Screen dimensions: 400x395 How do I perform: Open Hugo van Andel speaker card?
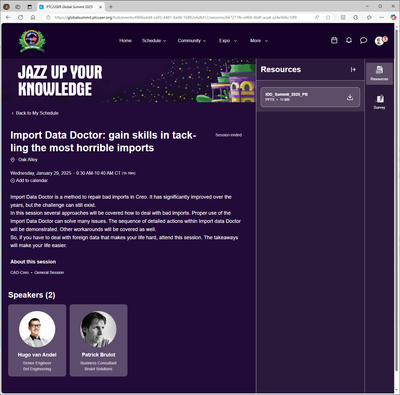coord(37,340)
